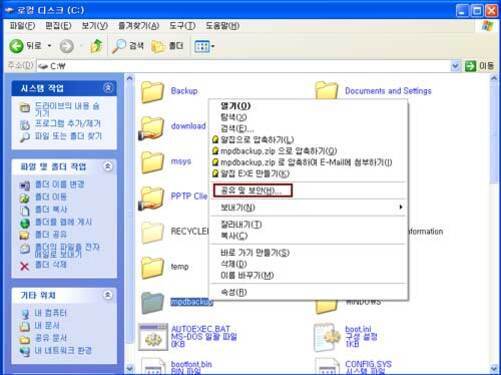Open My Computer (내 컴퓨터) link
The height and width of the screenshot is (375, 501).
tap(51, 313)
